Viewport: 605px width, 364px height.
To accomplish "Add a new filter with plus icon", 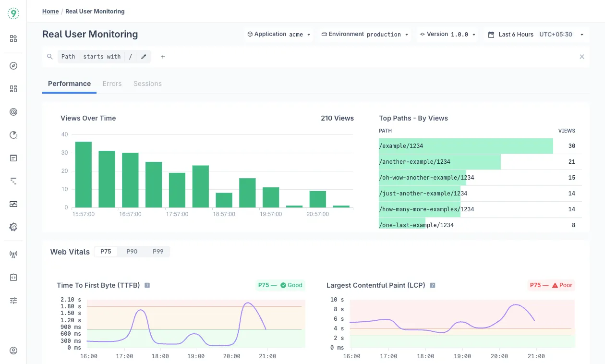I will click(x=163, y=57).
